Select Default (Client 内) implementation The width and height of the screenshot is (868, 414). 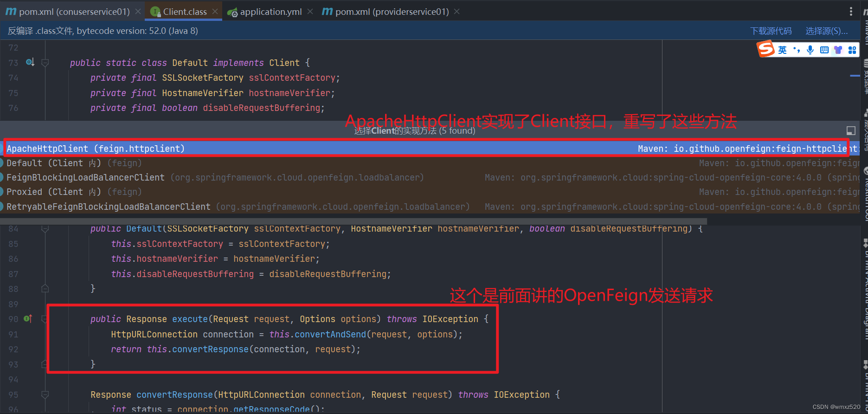click(429, 163)
